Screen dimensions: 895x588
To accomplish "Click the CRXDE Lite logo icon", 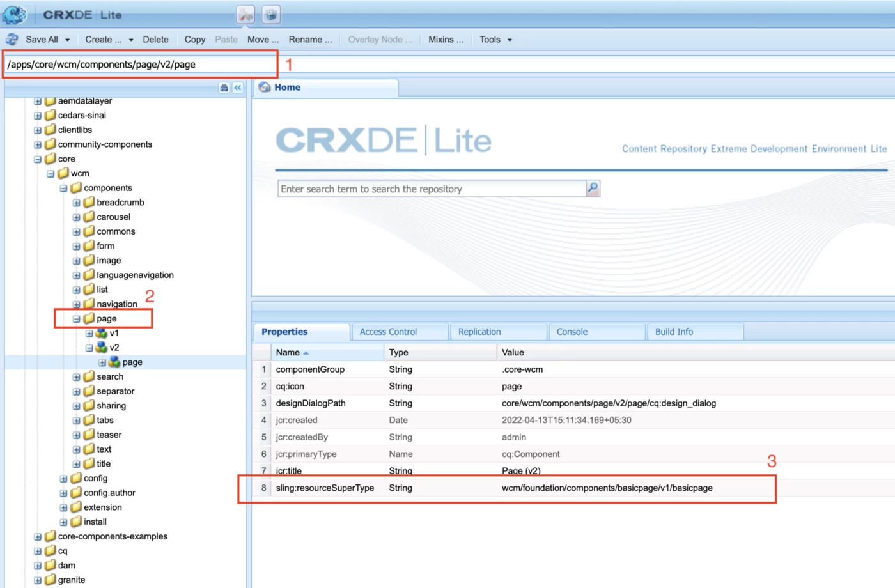I will click(x=15, y=14).
